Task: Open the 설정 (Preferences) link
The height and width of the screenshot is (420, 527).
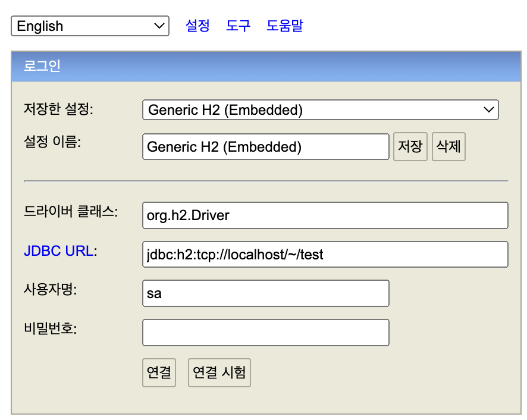Action: (197, 26)
